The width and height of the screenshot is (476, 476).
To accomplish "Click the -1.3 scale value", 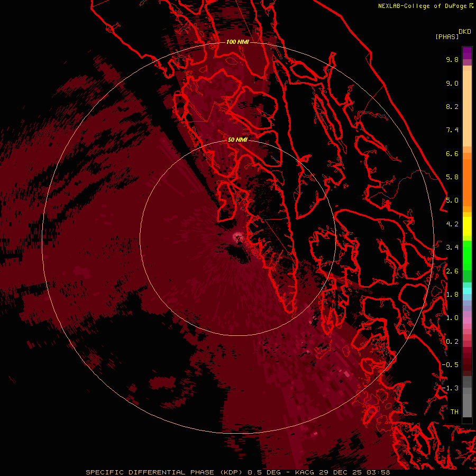I will [x=450, y=388].
